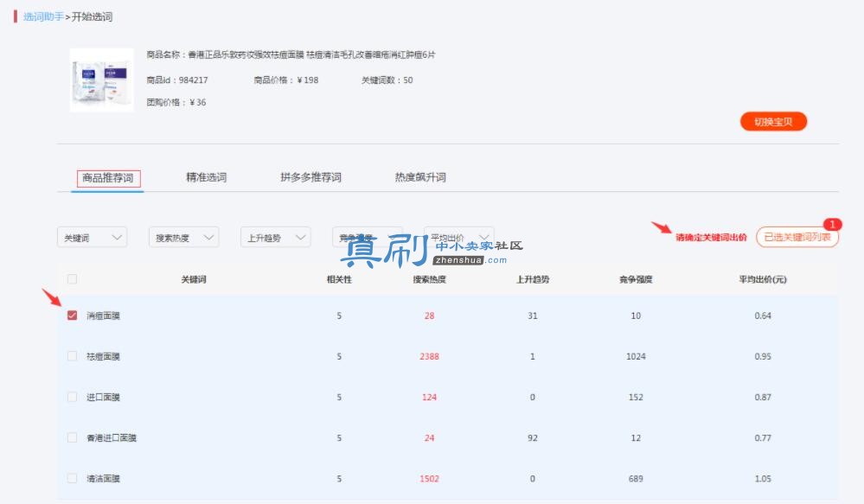Open the 选词助手 breadcrumb link
Screen dimensions: 864x504
43,16
